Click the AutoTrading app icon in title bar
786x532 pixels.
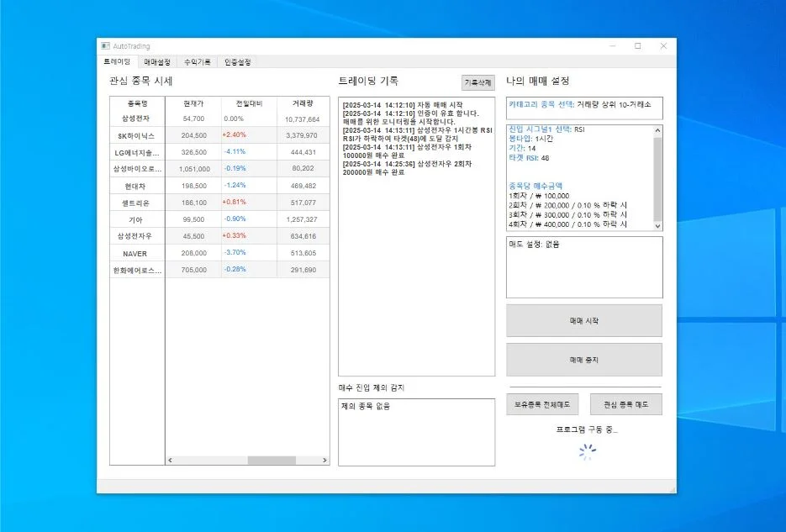(105, 46)
